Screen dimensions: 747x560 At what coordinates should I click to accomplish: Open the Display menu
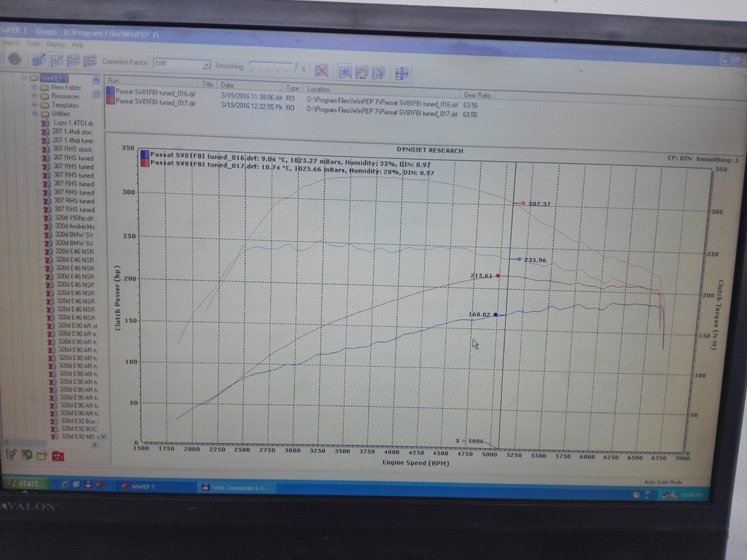point(56,44)
